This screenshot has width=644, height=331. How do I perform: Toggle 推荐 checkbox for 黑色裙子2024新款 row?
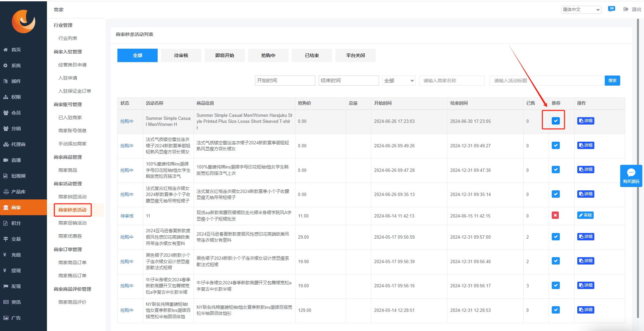pyautogui.click(x=556, y=261)
